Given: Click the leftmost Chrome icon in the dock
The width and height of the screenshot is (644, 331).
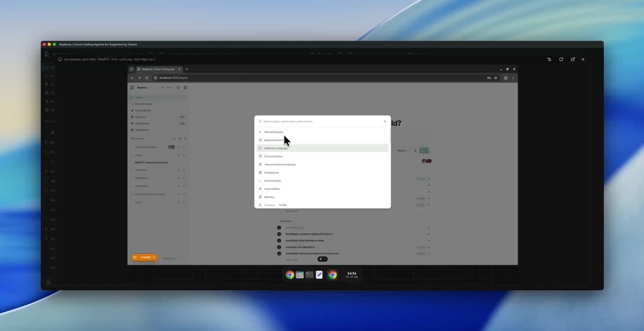Looking at the screenshot, I should coord(290,275).
